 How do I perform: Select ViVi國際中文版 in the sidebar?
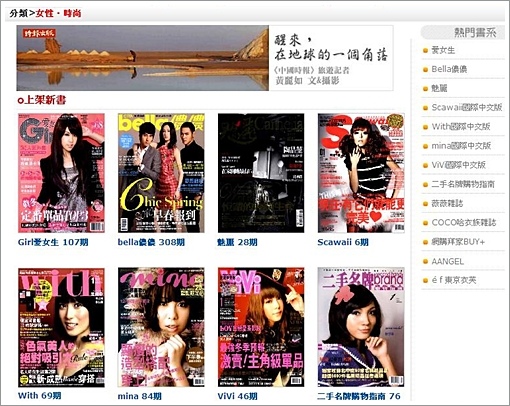coord(458,165)
